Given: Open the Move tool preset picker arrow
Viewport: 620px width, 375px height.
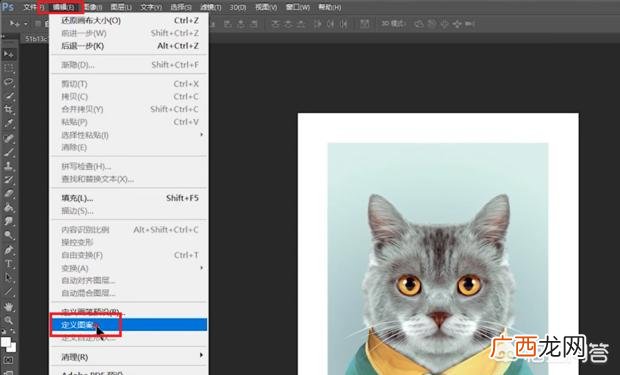Looking at the screenshot, I should coord(26,24).
